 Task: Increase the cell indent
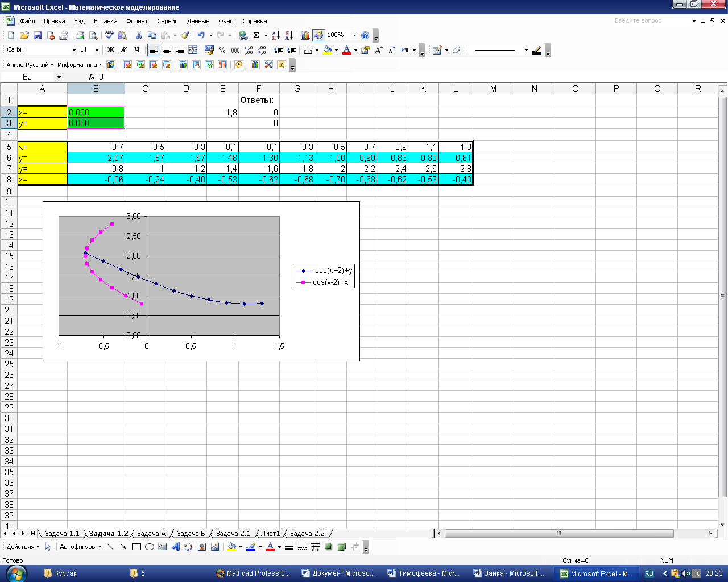pos(292,50)
